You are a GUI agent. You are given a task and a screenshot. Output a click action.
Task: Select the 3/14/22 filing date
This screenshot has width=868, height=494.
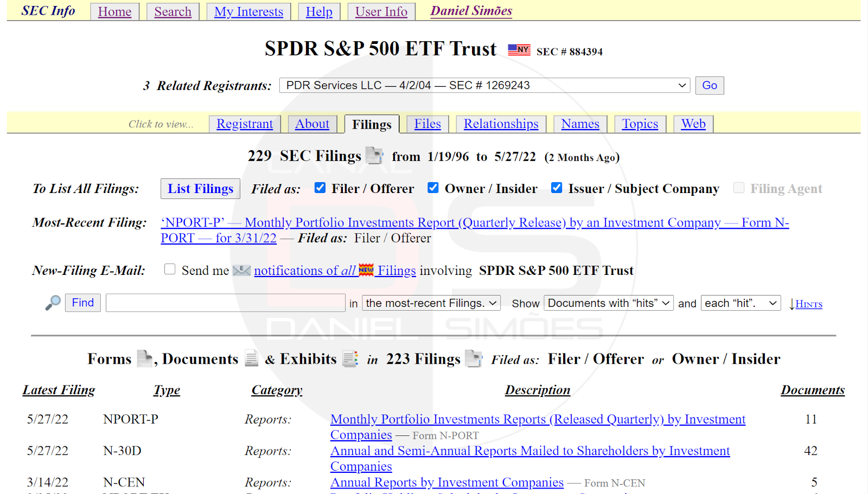coord(48,482)
